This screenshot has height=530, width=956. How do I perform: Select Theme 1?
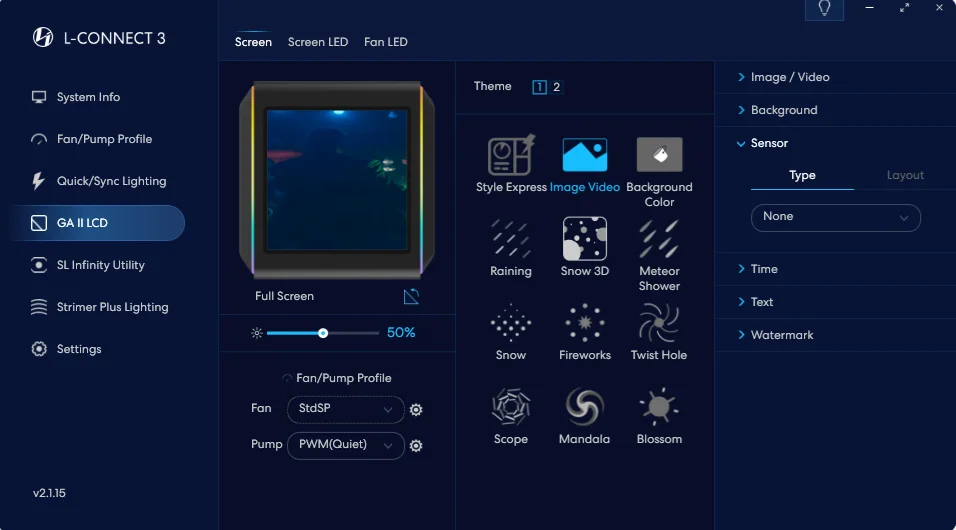(x=539, y=87)
